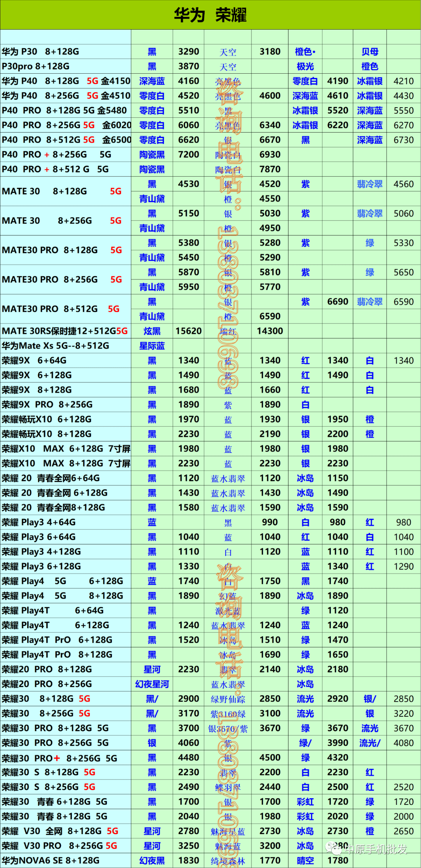Viewport: 421px width, 868px height.
Task: Click price 2900 in 荣耀30 8+128G 5G row
Action: tap(189, 699)
